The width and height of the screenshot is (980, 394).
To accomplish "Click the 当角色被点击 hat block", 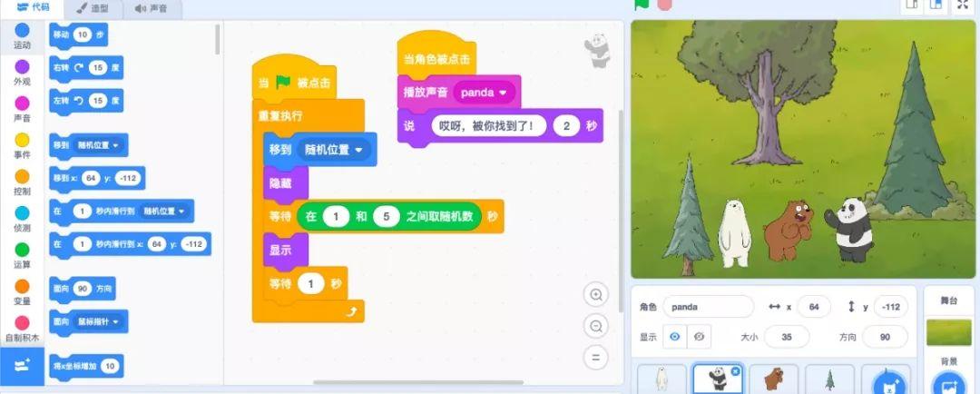I will pyautogui.click(x=436, y=59).
